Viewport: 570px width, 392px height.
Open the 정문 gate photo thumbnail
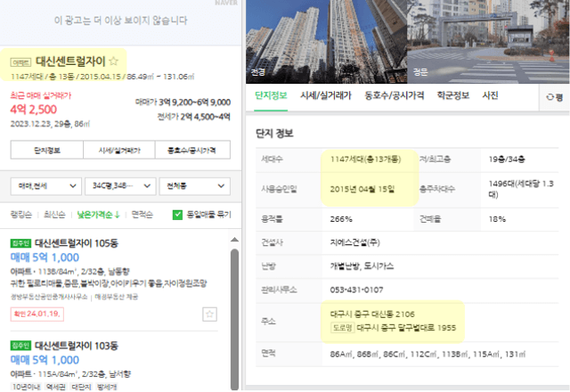click(x=488, y=42)
